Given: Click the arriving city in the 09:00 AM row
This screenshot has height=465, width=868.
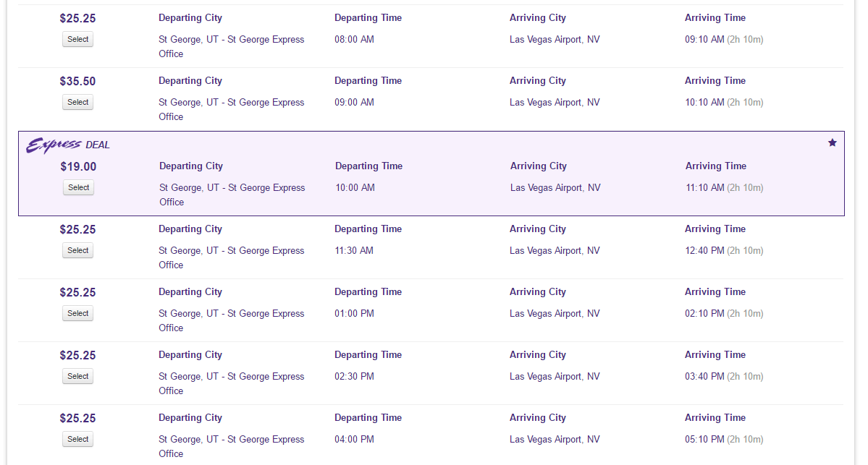Looking at the screenshot, I should point(555,103).
